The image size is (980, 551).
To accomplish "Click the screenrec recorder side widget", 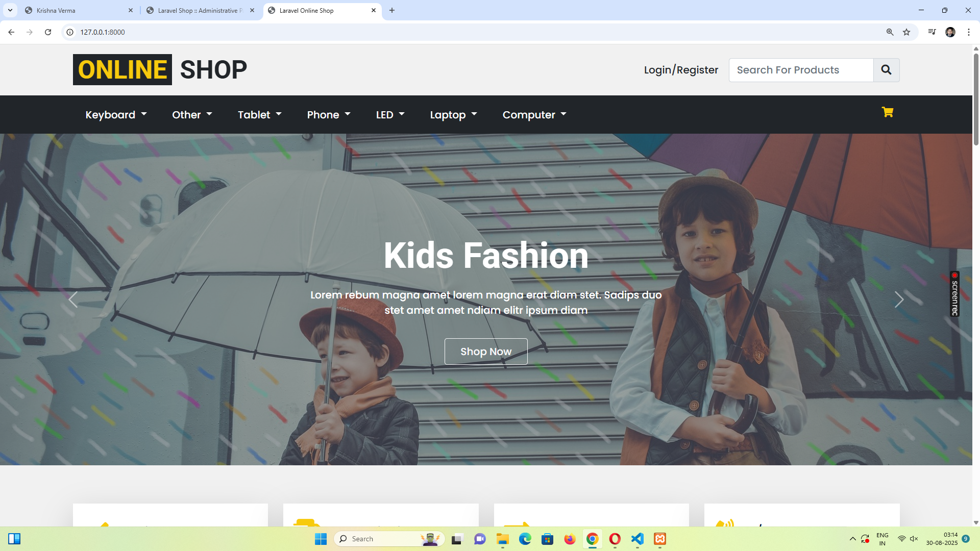I will (x=954, y=294).
